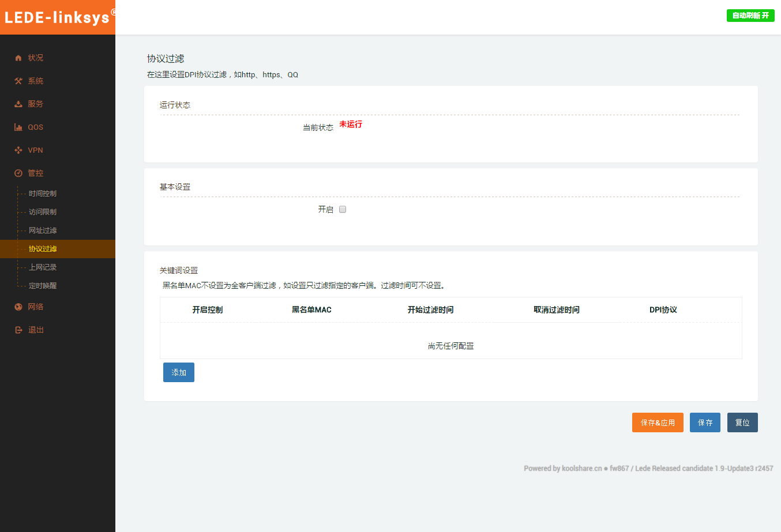The height and width of the screenshot is (532, 781).
Task: Click the 添加 button to add rule
Action: tap(179, 372)
